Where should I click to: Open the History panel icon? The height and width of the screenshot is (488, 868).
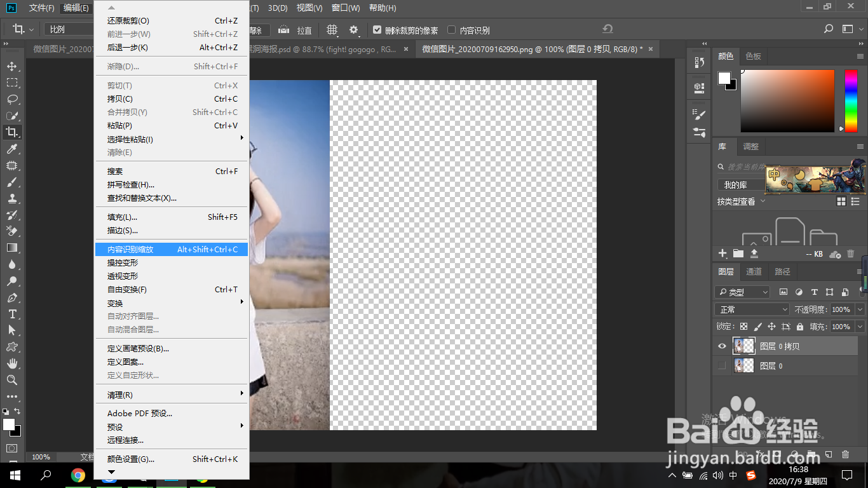(699, 62)
